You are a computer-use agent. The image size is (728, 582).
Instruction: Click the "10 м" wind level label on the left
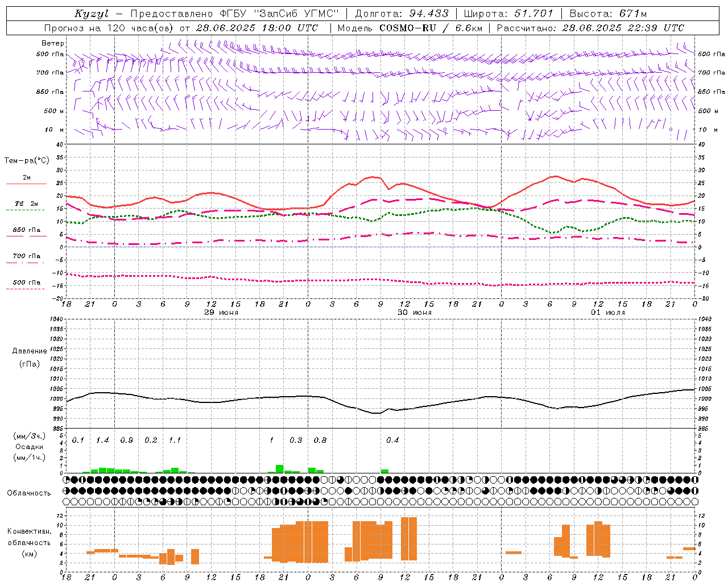(x=55, y=130)
